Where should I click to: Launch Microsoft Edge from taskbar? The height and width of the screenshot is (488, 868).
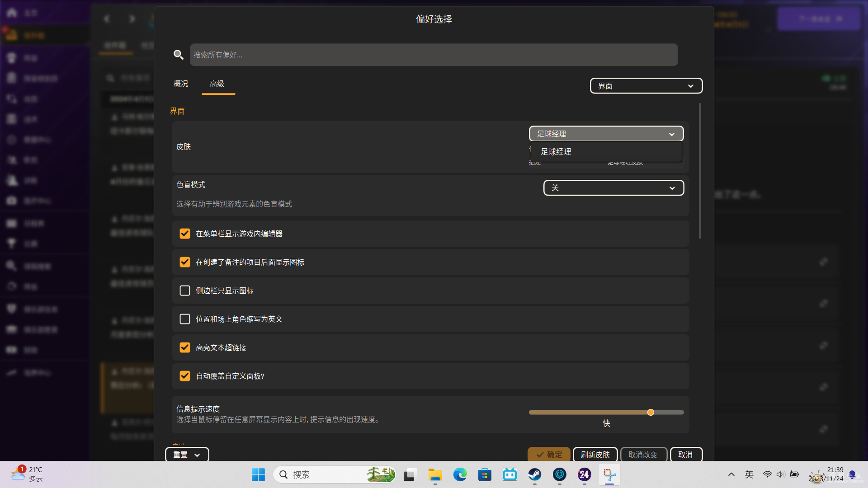click(x=460, y=474)
